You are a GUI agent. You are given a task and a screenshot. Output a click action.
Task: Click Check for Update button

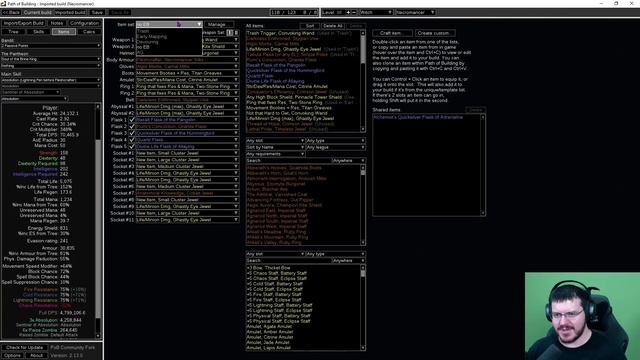[x=24, y=347]
